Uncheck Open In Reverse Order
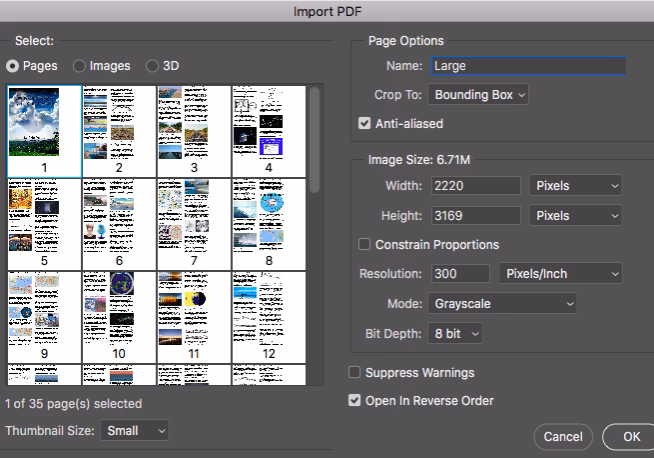The width and height of the screenshot is (654, 458). click(355, 400)
